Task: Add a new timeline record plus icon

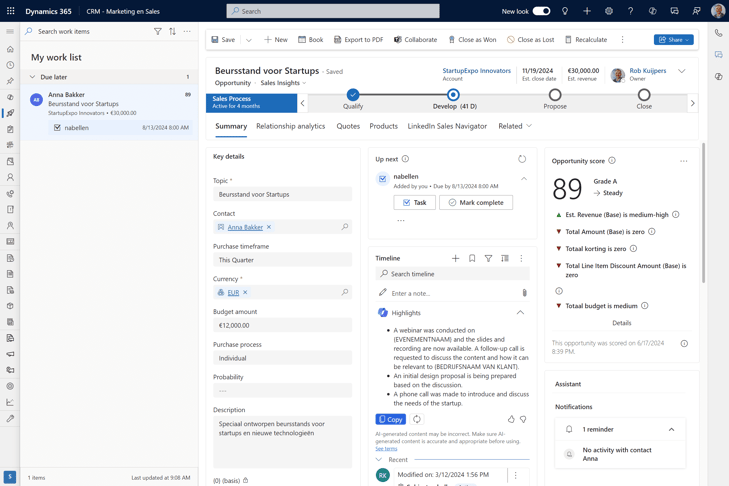Action: 456,258
